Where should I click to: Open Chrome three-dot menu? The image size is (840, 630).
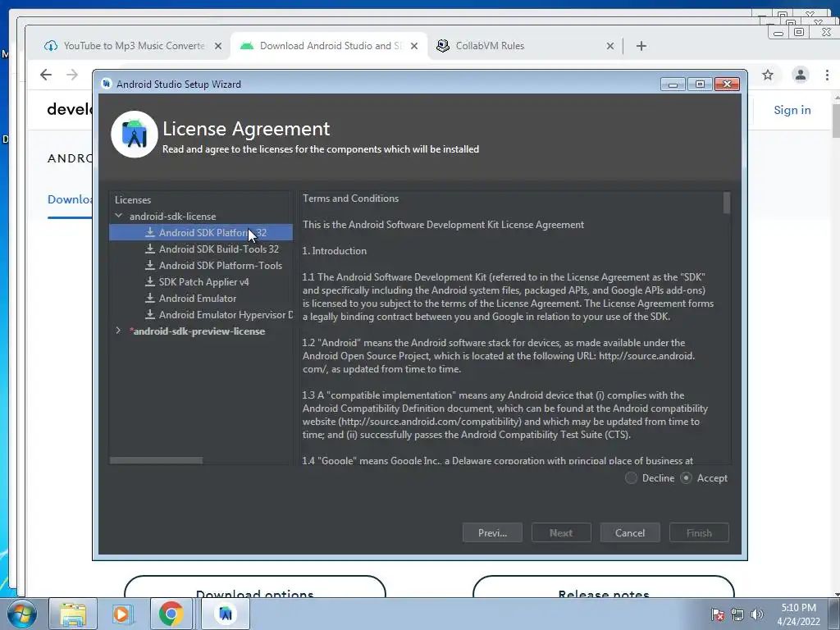pos(827,75)
